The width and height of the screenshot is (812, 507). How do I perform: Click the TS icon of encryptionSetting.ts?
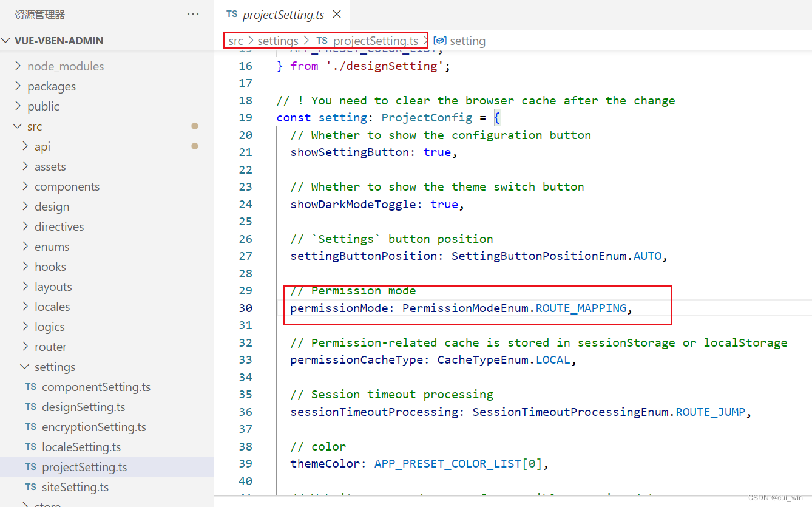click(x=31, y=427)
